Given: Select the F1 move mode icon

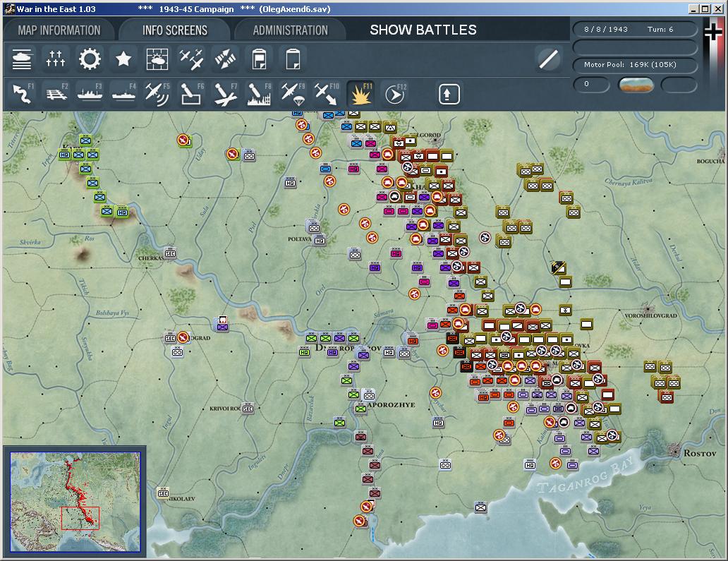Looking at the screenshot, I should click(22, 93).
